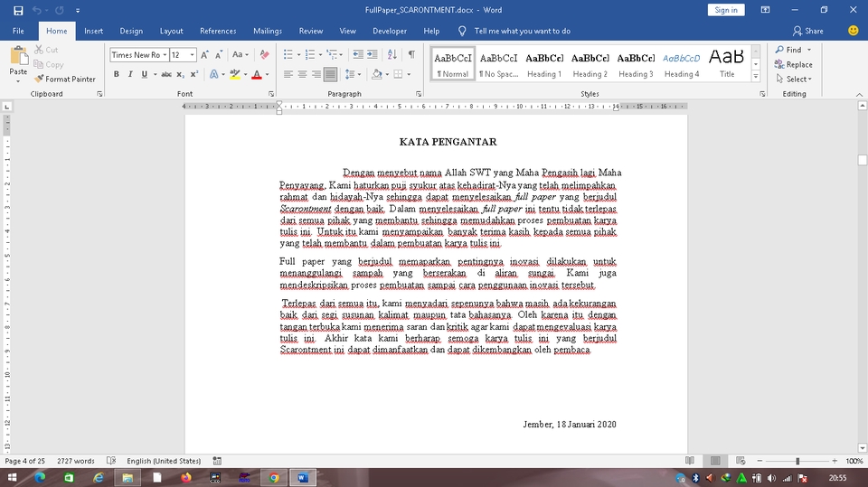Expand the Styles gallery more arrow

click(x=756, y=77)
